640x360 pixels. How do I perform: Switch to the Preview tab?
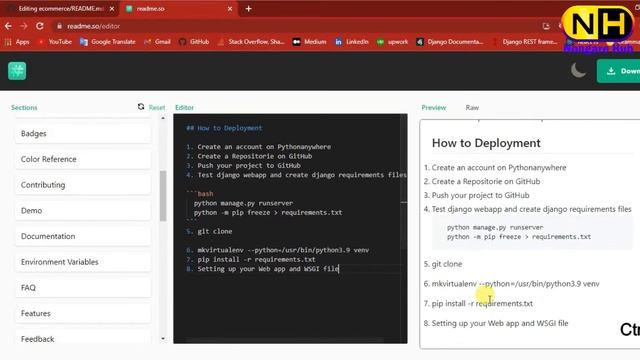(x=433, y=108)
